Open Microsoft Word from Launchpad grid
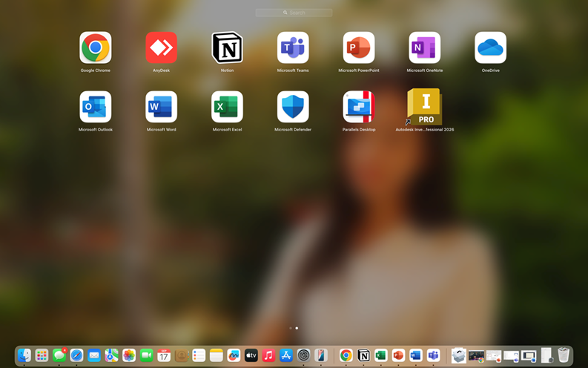Screen dimensions: 588x368 pos(161,107)
